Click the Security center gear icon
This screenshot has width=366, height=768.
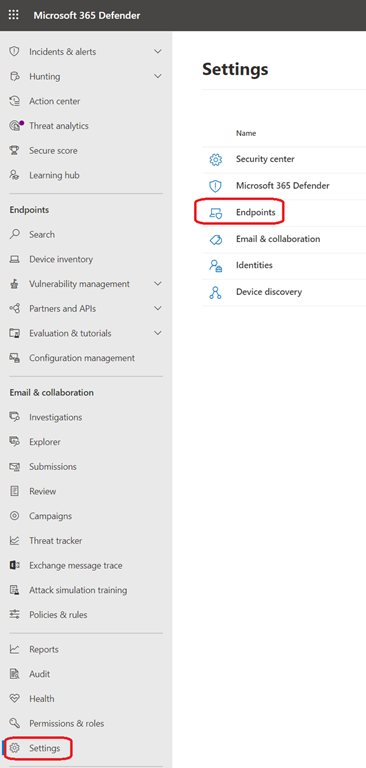(216, 160)
